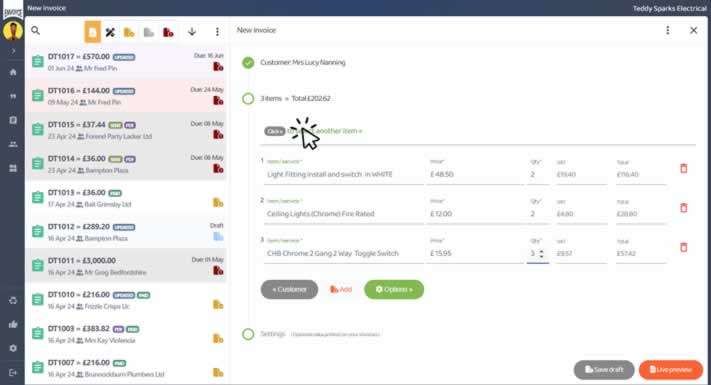Image resolution: width=711 pixels, height=385 pixels.
Task: Delete the CHB Chrome Toggle Switch item
Action: (683, 248)
